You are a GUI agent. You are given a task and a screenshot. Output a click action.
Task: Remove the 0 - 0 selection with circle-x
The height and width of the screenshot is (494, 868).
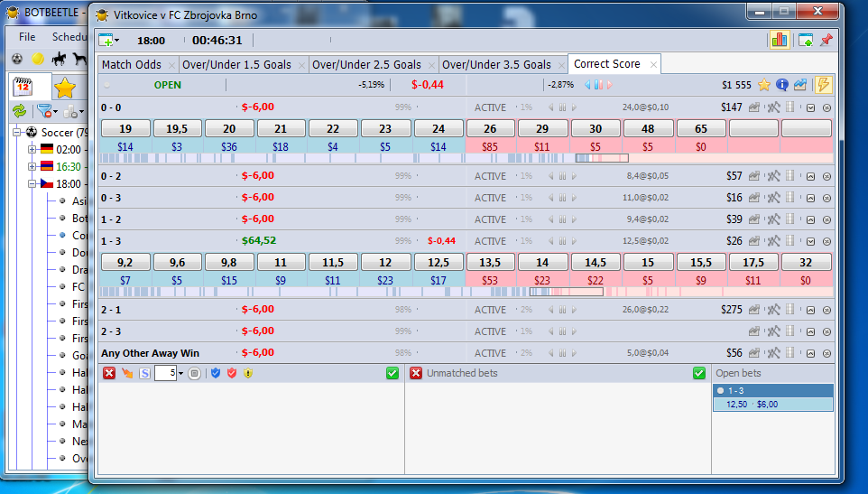826,108
